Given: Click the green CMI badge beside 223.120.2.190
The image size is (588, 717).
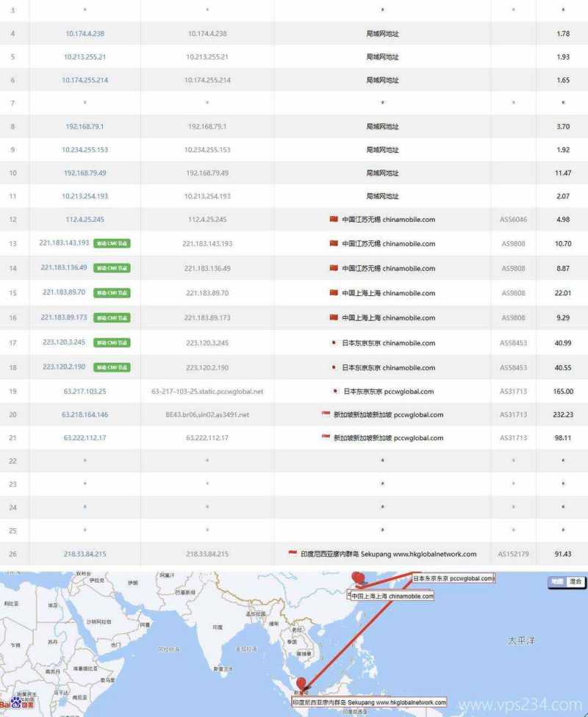Looking at the screenshot, I should [x=112, y=367].
